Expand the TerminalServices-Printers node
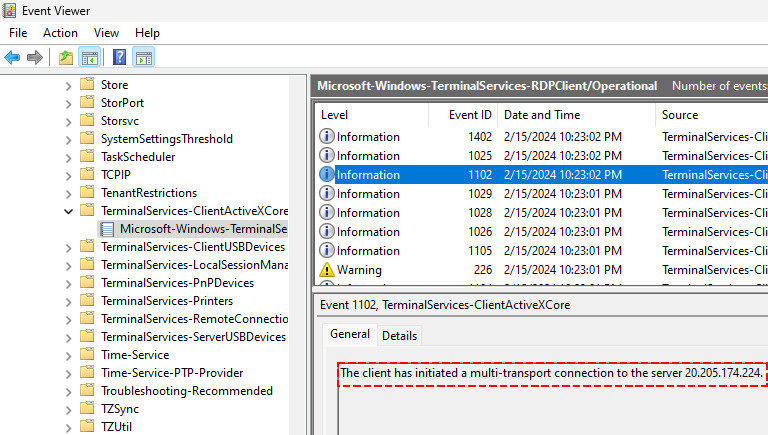The height and width of the screenshot is (435, 768). (x=69, y=301)
